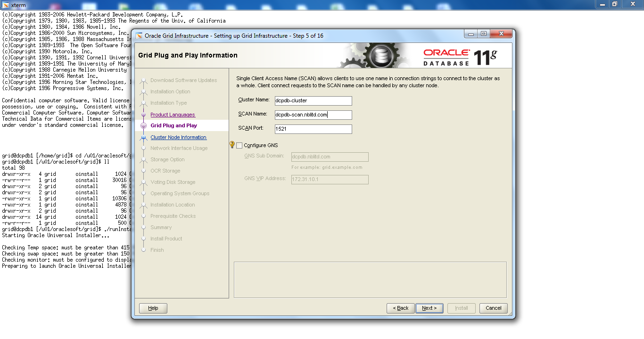Viewport: 644px width, 339px height.
Task: Select the SCAN Port field
Action: pos(314,129)
